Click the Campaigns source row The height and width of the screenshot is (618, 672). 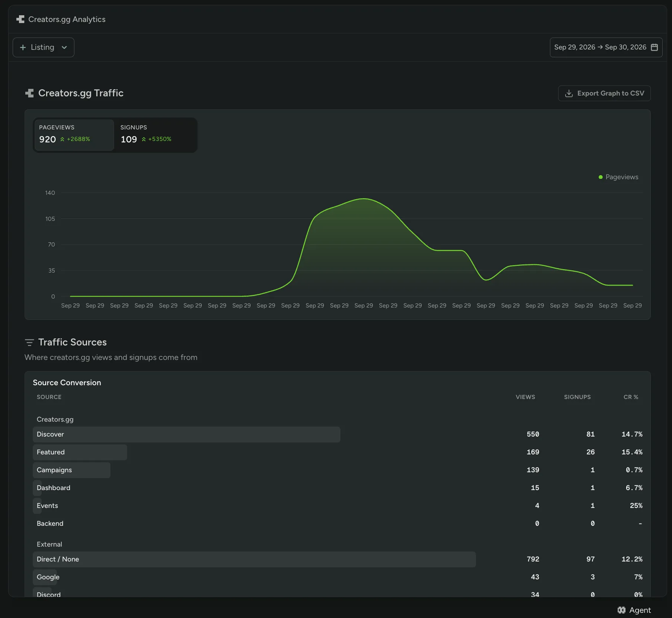(x=337, y=470)
